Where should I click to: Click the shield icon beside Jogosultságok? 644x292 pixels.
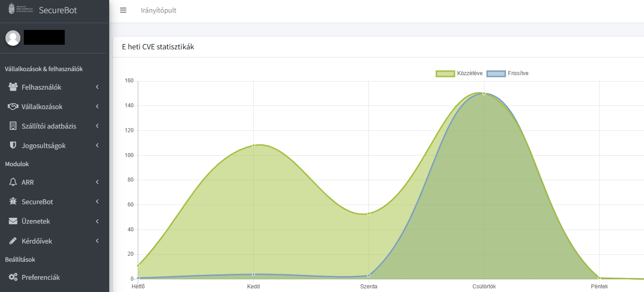point(13,146)
